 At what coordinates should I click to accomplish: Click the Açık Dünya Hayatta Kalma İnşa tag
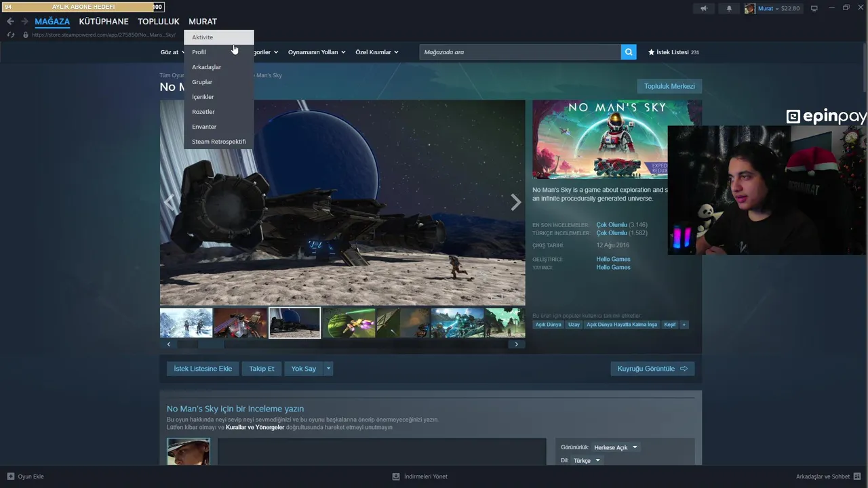(622, 325)
